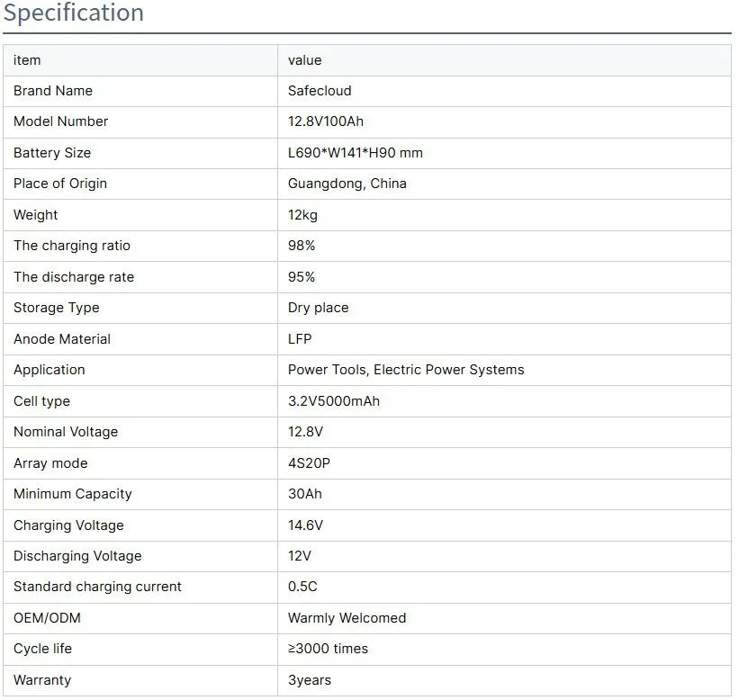Select the 'L690*W141*H90 mm' value
Image resolution: width=739 pixels, height=700 pixels.
(356, 153)
